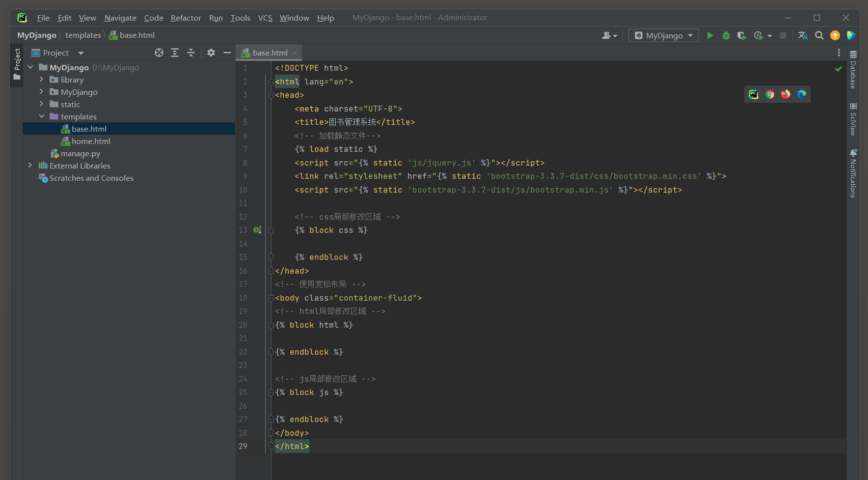The width and height of the screenshot is (868, 480).
Task: Open preview in Chrome
Action: click(770, 94)
